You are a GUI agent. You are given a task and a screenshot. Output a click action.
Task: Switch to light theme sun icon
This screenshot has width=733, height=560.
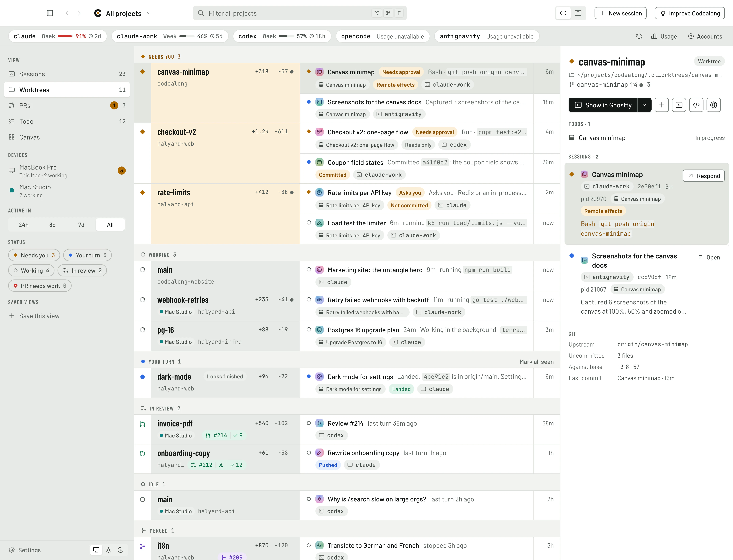[x=108, y=550]
